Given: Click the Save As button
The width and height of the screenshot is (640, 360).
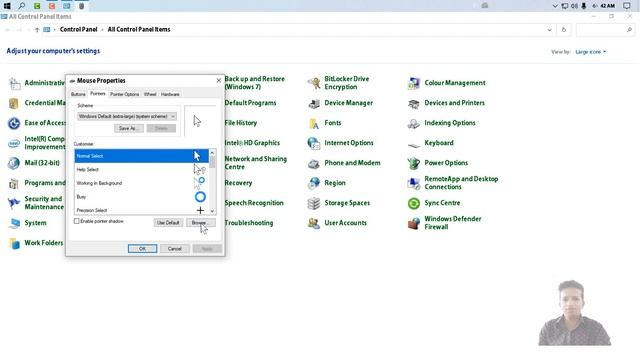Looking at the screenshot, I should (x=129, y=129).
